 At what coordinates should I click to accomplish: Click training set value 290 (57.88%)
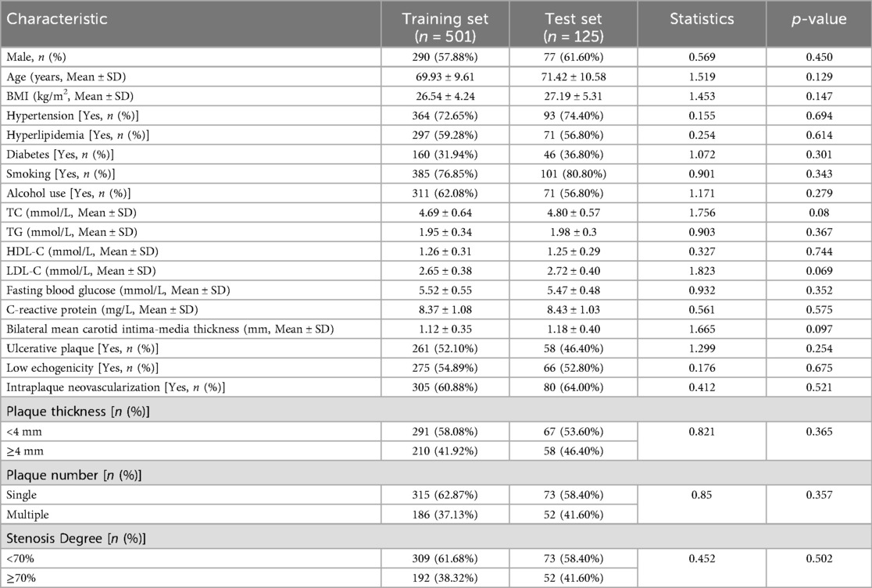444,57
